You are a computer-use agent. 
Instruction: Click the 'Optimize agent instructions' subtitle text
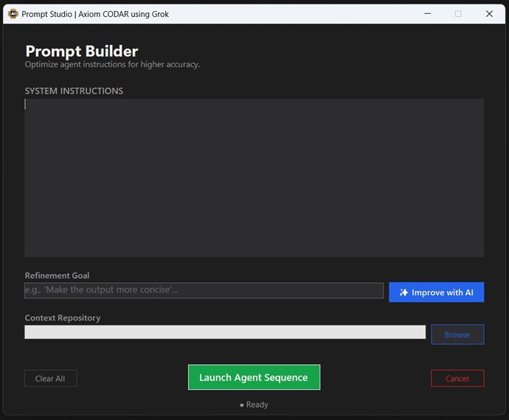pyautogui.click(x=112, y=65)
